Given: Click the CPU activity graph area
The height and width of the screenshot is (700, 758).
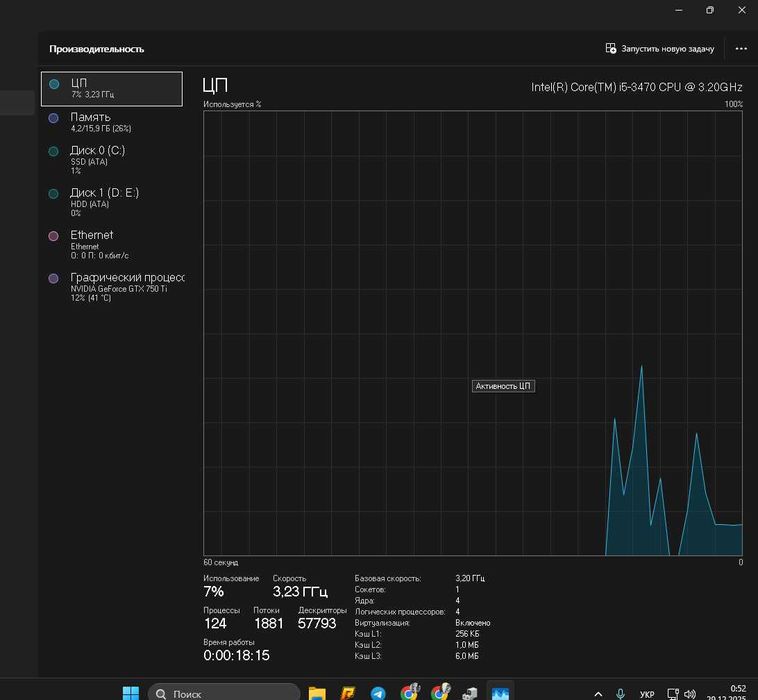Looking at the screenshot, I should click(x=473, y=333).
